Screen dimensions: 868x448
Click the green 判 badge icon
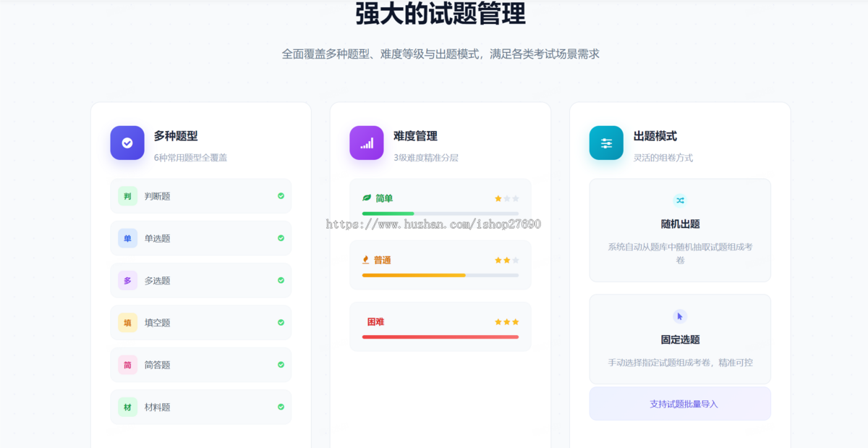tap(127, 196)
